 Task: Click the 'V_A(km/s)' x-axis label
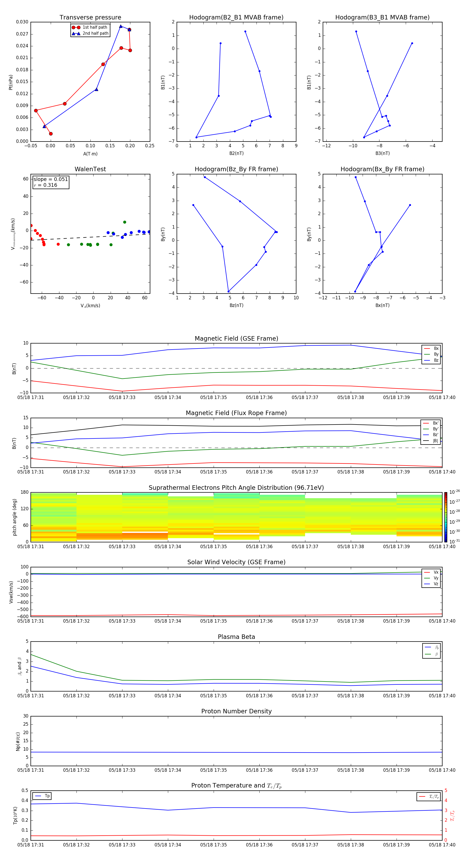click(x=90, y=306)
